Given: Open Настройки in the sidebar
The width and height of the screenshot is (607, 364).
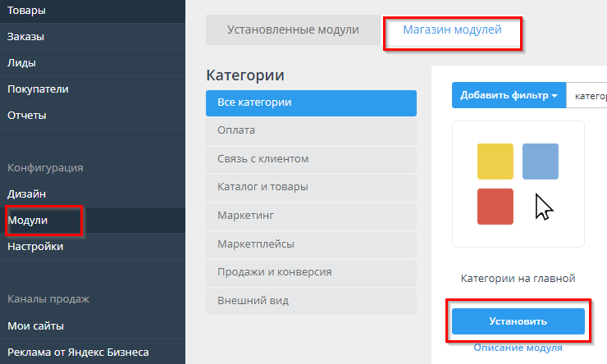Looking at the screenshot, I should [x=35, y=247].
